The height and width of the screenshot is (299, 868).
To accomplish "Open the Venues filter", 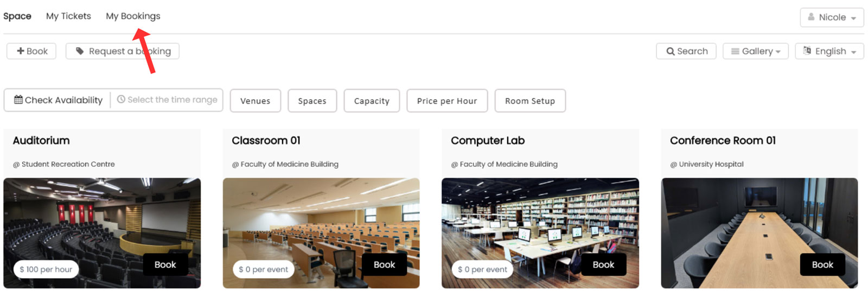I will [255, 101].
